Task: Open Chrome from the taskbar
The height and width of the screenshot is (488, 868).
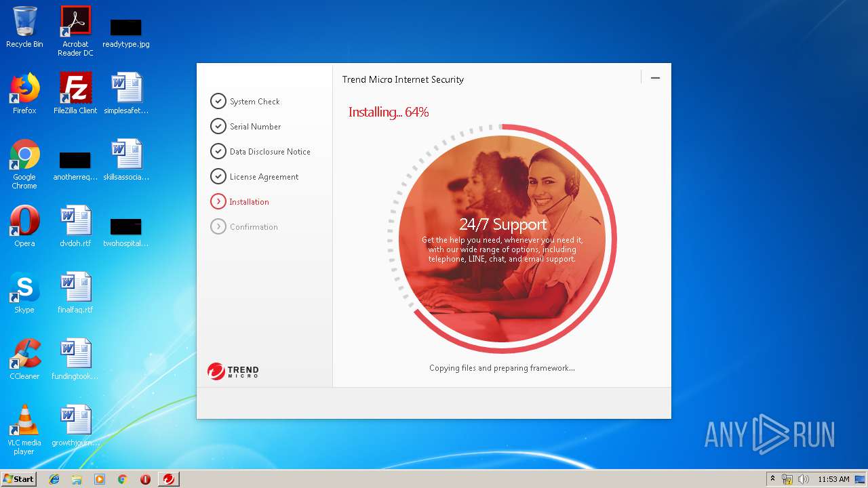Action: (x=122, y=479)
